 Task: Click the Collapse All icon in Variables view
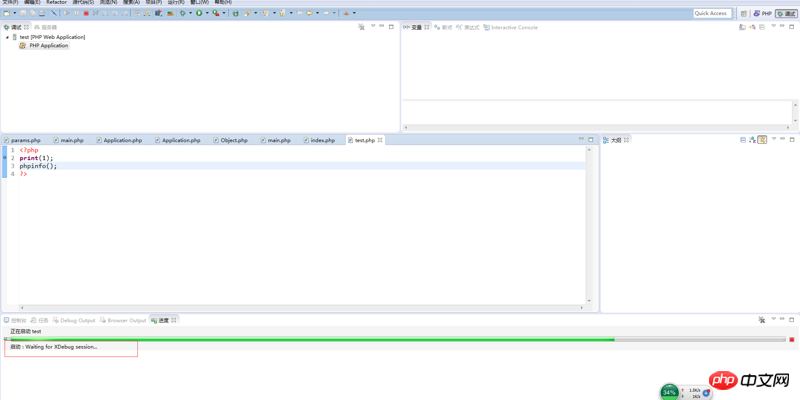pyautogui.click(x=762, y=27)
